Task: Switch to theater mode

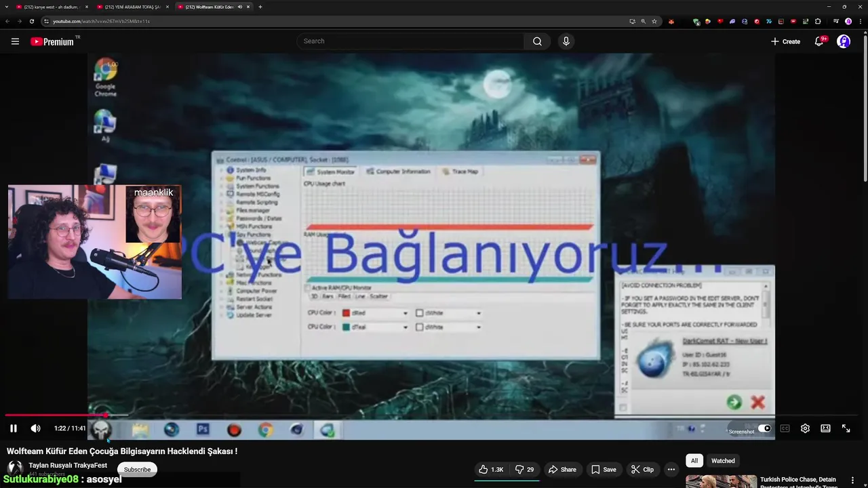Action: 825,428
